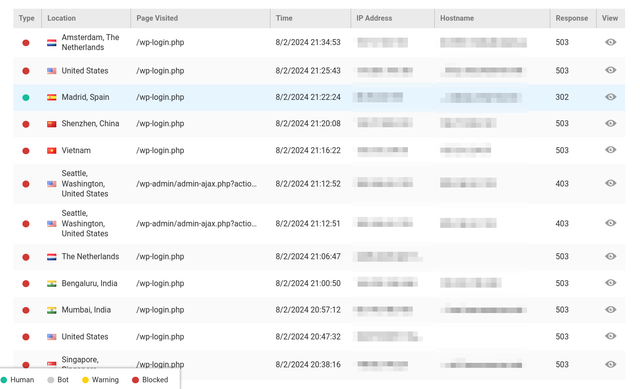Sort by the Type column header
This screenshot has height=389, width=640.
27,18
